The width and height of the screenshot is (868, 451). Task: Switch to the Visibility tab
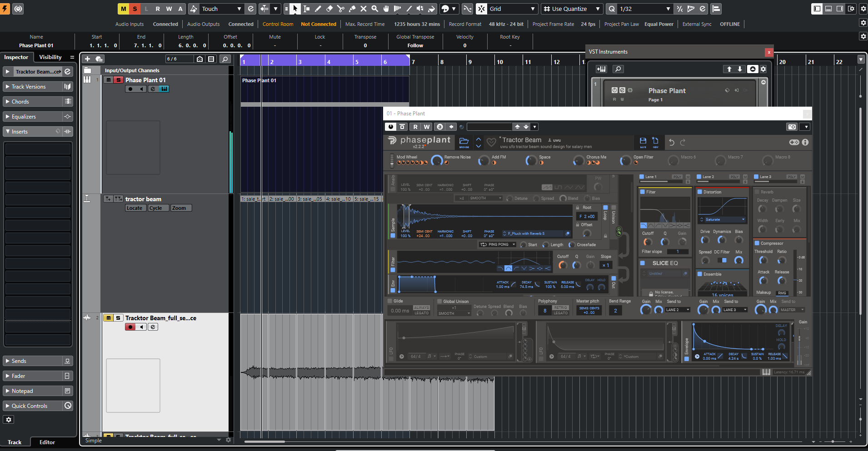50,57
